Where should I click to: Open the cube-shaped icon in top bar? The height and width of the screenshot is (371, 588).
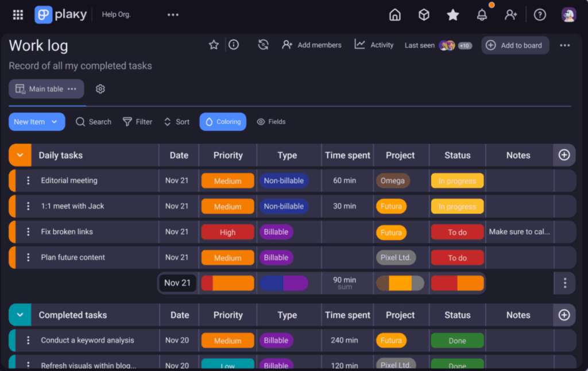[424, 15]
